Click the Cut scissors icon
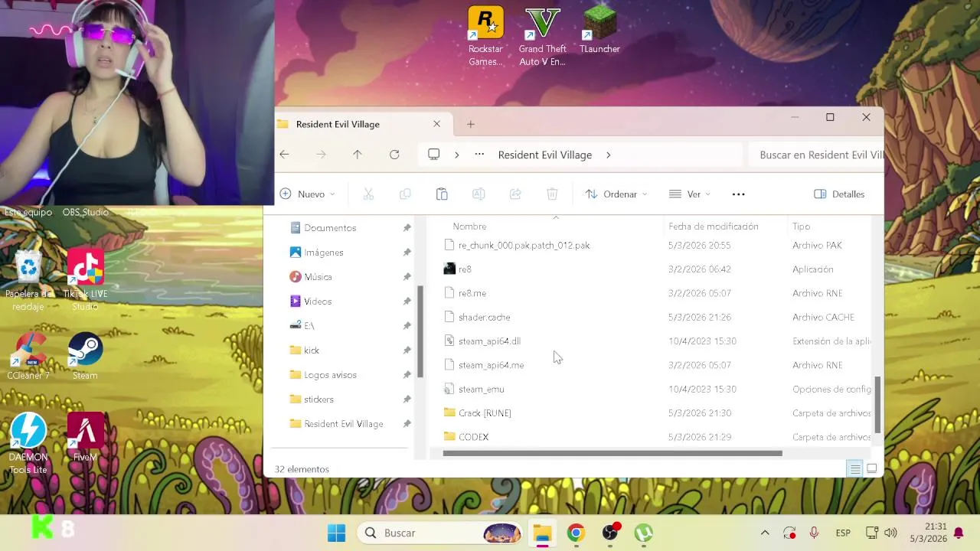 click(x=368, y=194)
